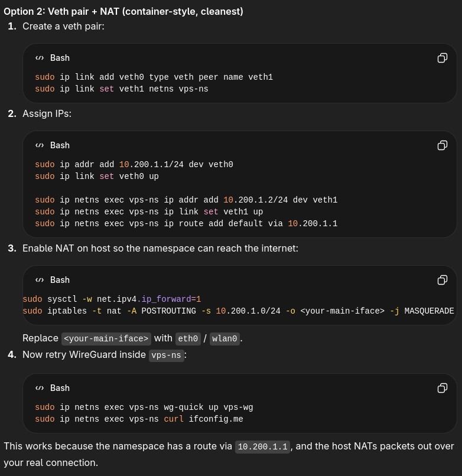Click code icon of NAT sysctl block
The image size is (462, 476).
point(40,280)
